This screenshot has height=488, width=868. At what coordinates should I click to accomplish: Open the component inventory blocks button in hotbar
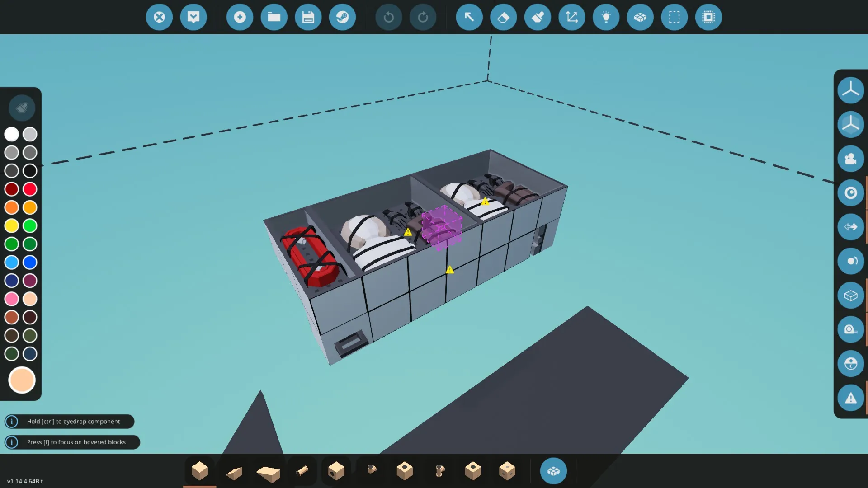[x=553, y=471]
